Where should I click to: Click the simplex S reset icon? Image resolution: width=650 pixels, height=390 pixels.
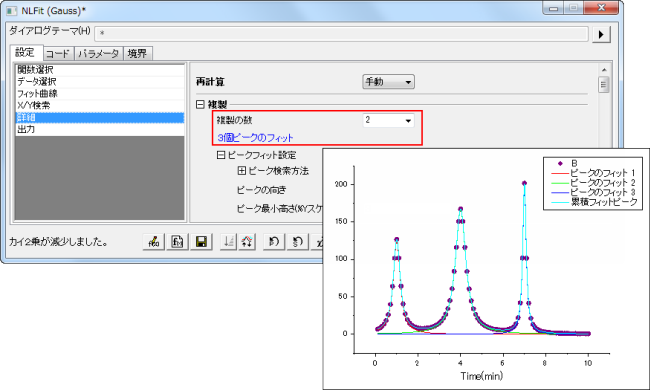click(x=298, y=241)
